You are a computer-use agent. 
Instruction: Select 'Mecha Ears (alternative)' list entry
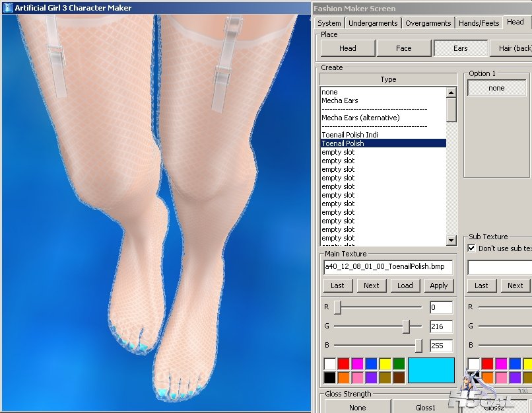[383, 118]
